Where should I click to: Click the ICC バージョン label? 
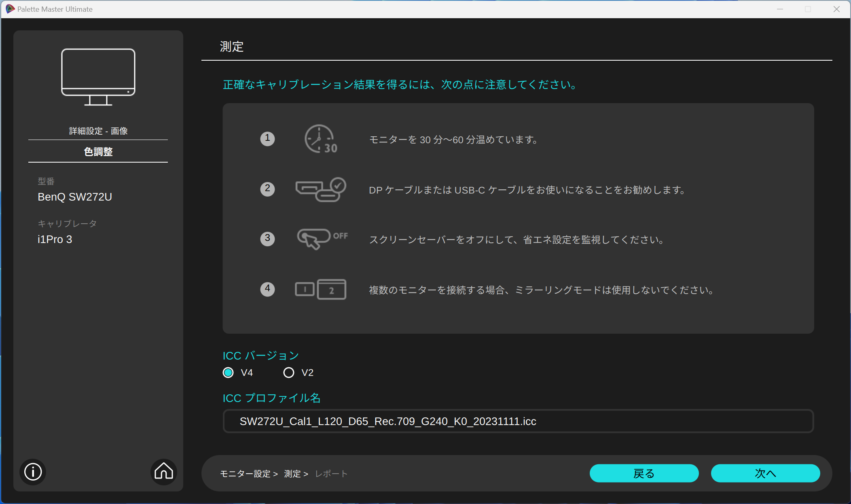click(261, 356)
